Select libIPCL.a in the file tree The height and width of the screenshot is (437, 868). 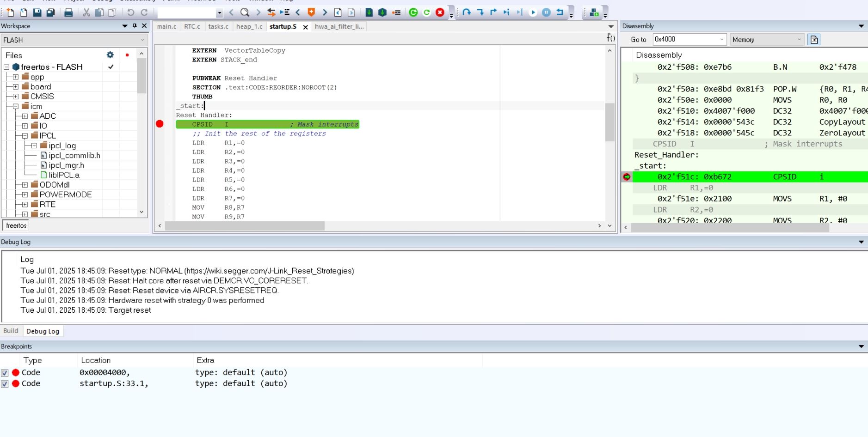tap(64, 175)
